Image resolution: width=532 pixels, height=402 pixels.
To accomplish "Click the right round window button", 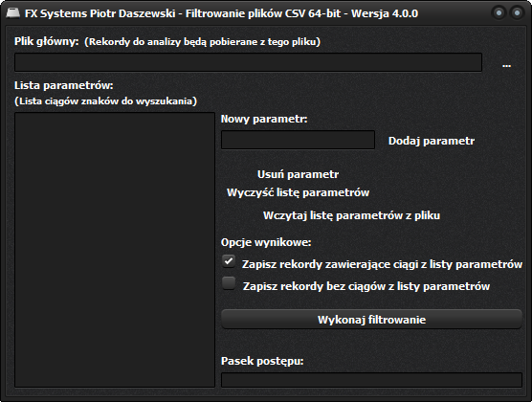I will pos(517,12).
